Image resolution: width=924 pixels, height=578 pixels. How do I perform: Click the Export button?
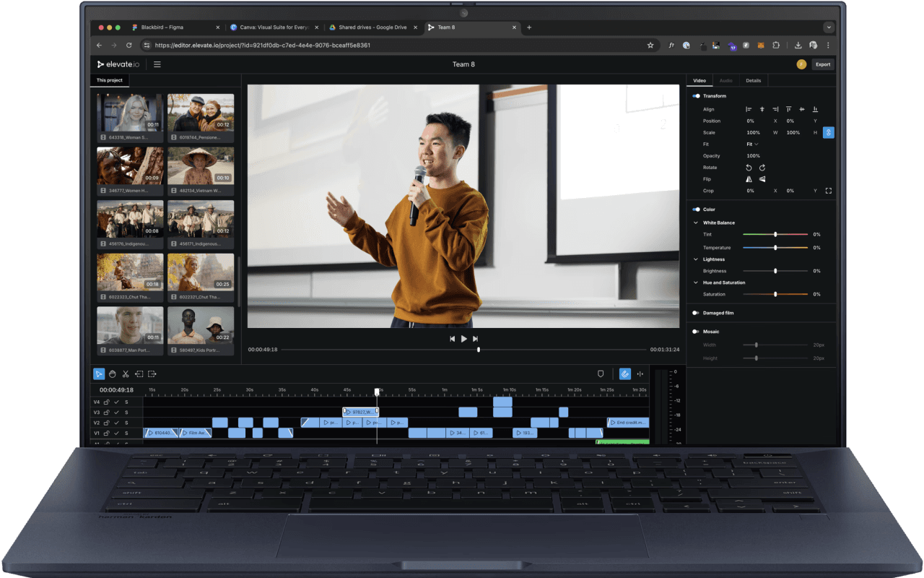[822, 64]
